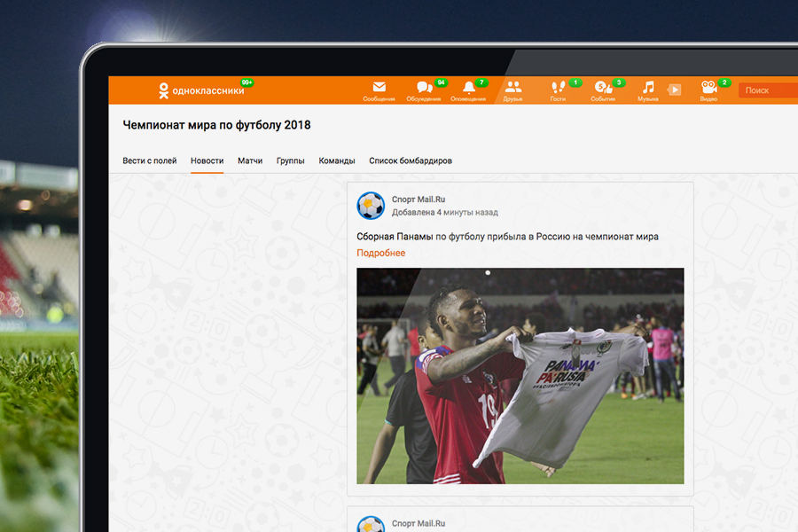This screenshot has height=532, width=798.
Task: Click the Поиск search field
Action: [x=766, y=90]
